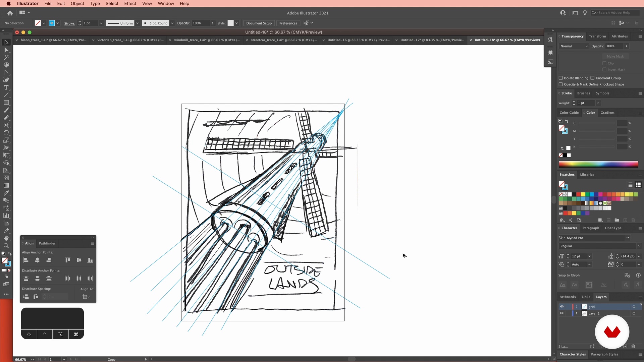Delete selected layer with trash icon
Screen dimensions: 644x362
633,346
